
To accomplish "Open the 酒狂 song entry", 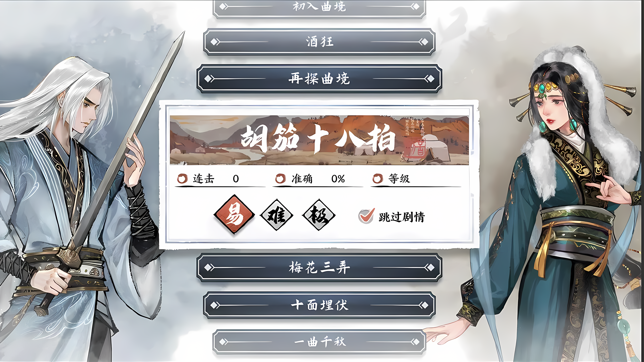I will pyautogui.click(x=319, y=42).
